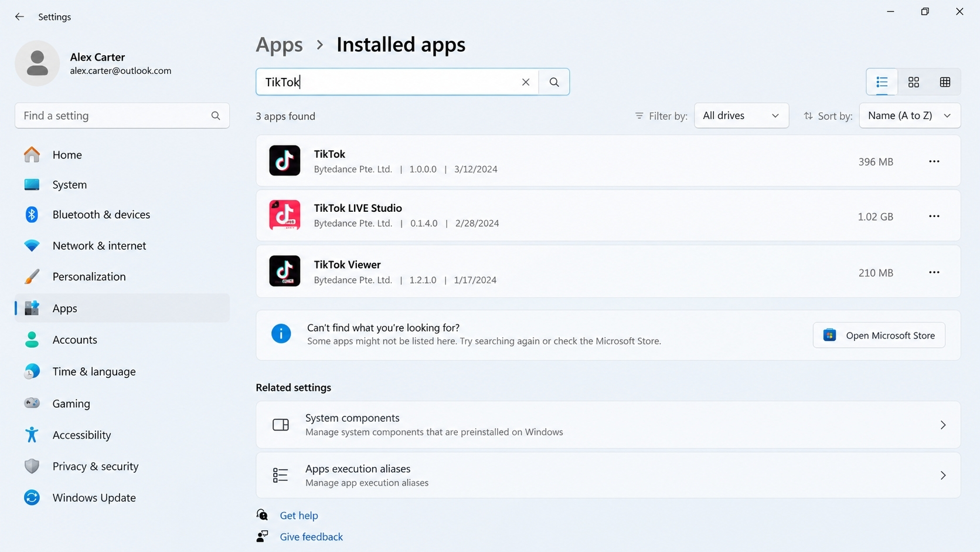
Task: Click the TikTok app icon
Action: click(x=285, y=161)
